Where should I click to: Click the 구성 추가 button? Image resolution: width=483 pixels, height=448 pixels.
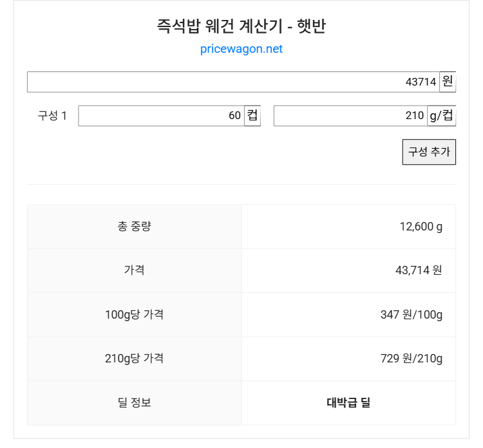pos(429,152)
